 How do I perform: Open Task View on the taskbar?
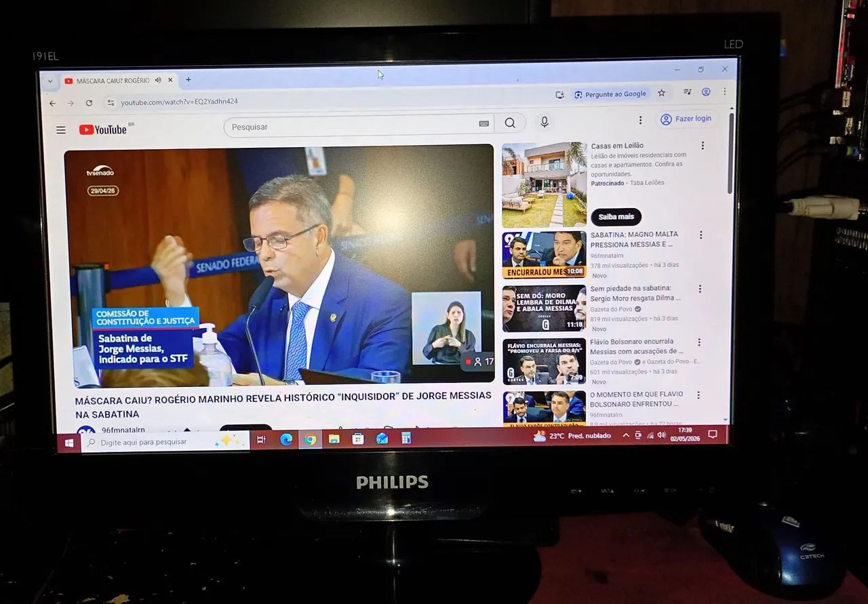[x=261, y=440]
